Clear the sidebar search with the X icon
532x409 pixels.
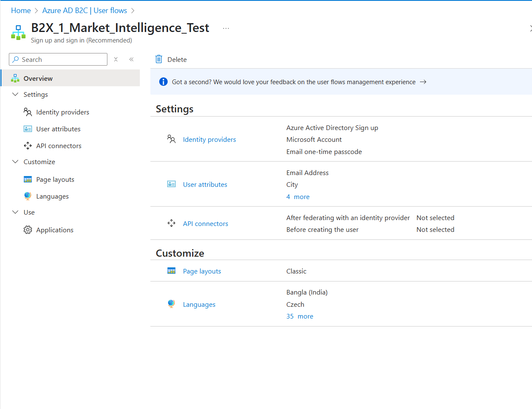[116, 59]
